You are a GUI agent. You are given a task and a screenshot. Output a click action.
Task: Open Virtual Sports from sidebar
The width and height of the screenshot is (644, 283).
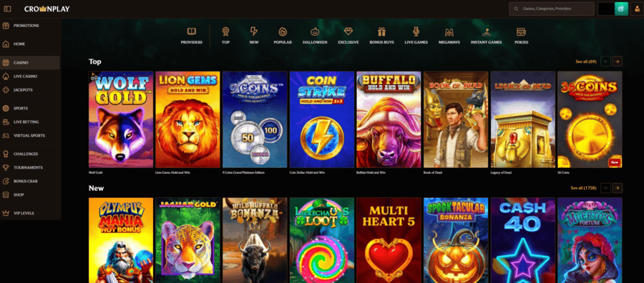(x=29, y=135)
